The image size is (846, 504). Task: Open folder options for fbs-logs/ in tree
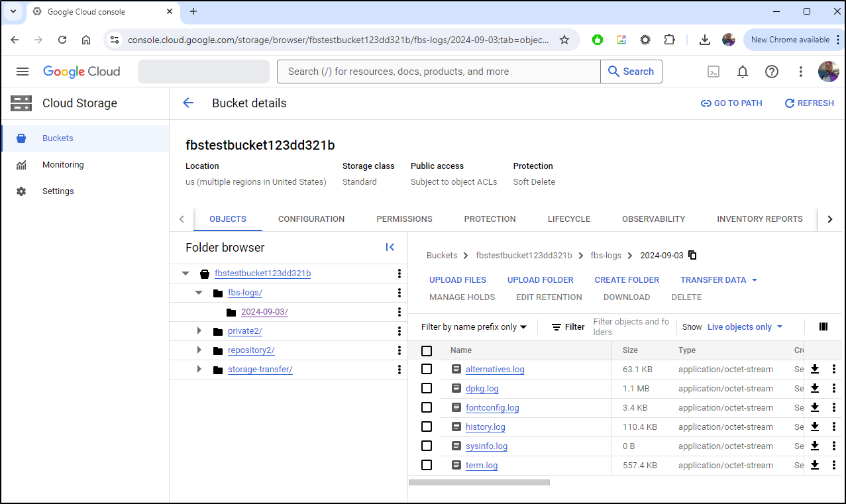pyautogui.click(x=399, y=293)
